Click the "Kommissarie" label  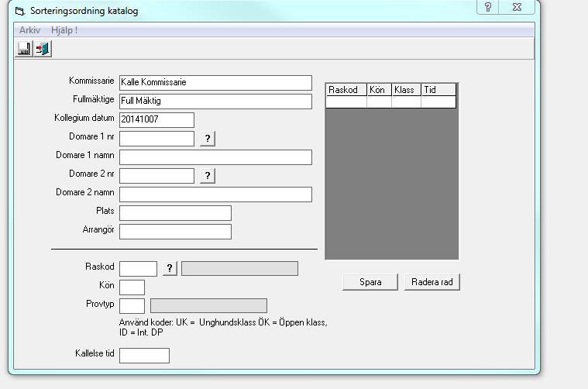[x=91, y=81]
